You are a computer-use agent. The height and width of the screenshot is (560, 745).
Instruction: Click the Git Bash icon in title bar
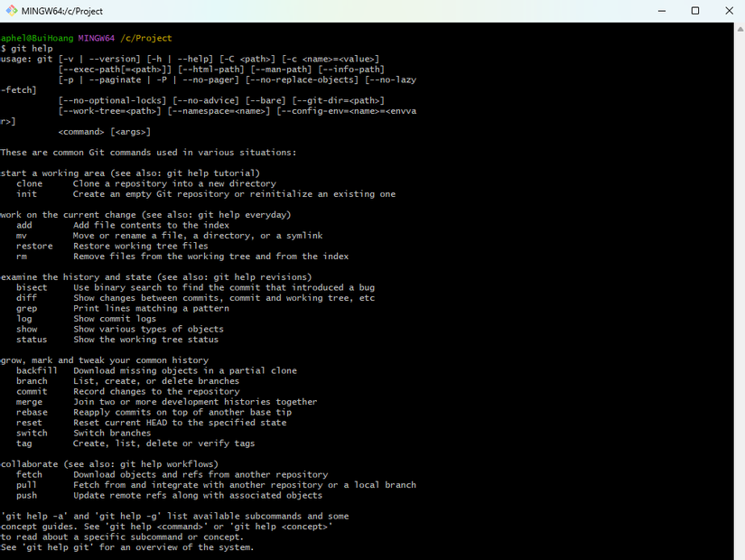[x=12, y=11]
